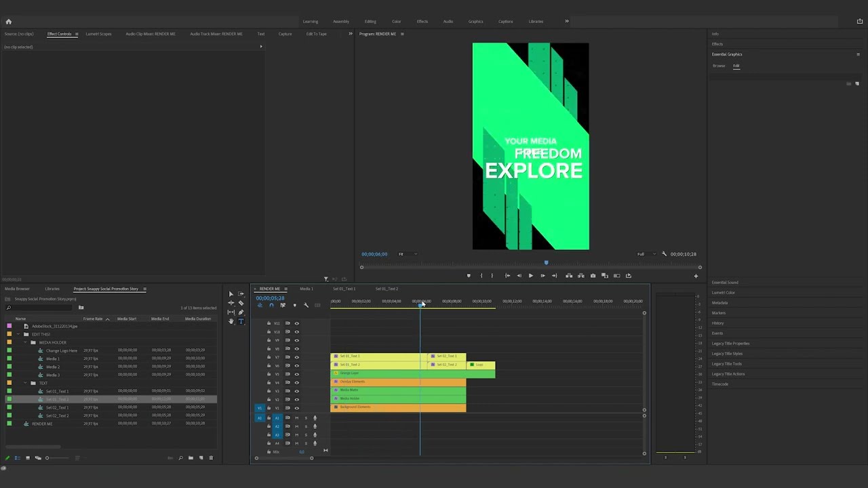
Task: Open the Media Browser tab
Action: pyautogui.click(x=17, y=289)
